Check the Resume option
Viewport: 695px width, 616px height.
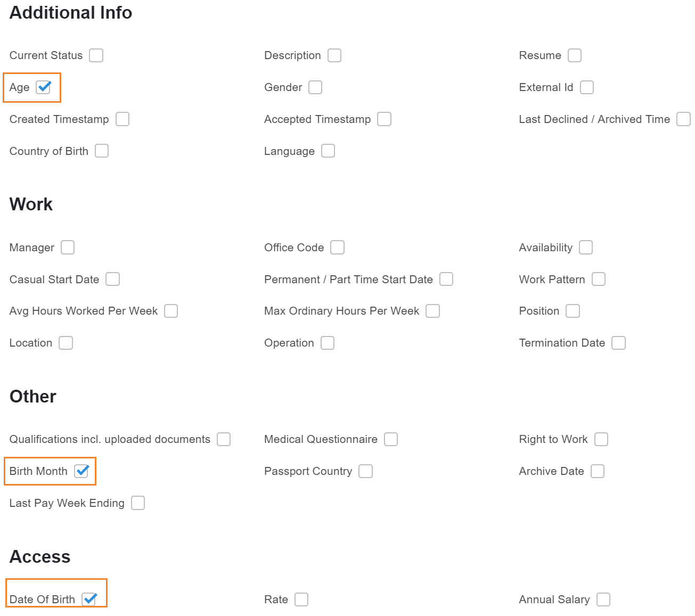[x=574, y=55]
